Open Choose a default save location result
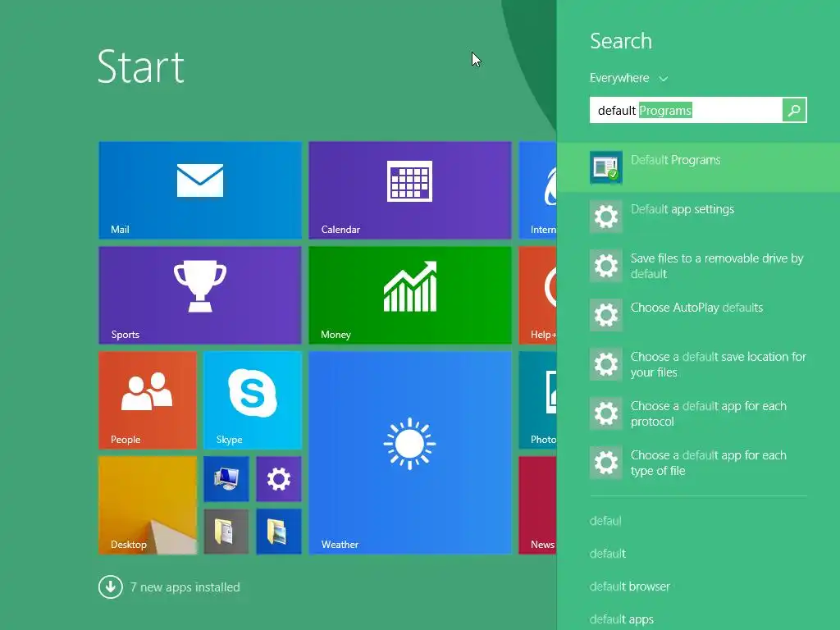Screen dimensions: 840x630 (x=699, y=364)
